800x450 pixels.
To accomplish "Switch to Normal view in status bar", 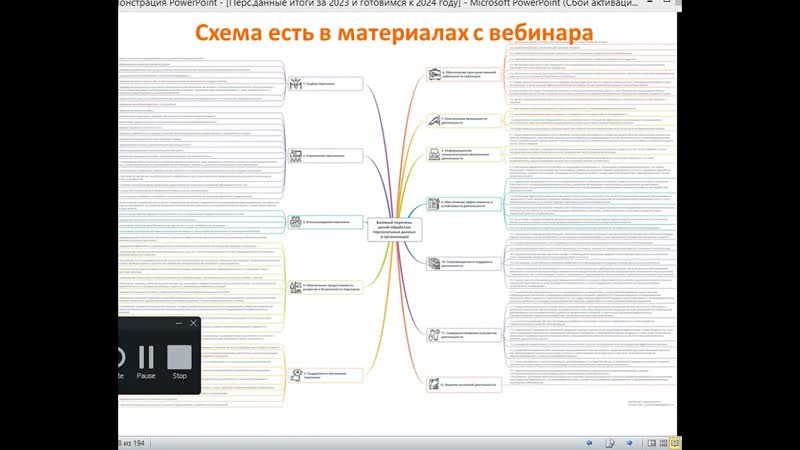I will pos(652,443).
